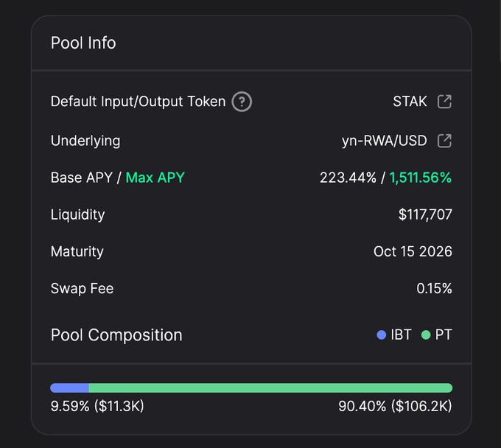Click the 1,511.56% max APY value

tap(421, 178)
